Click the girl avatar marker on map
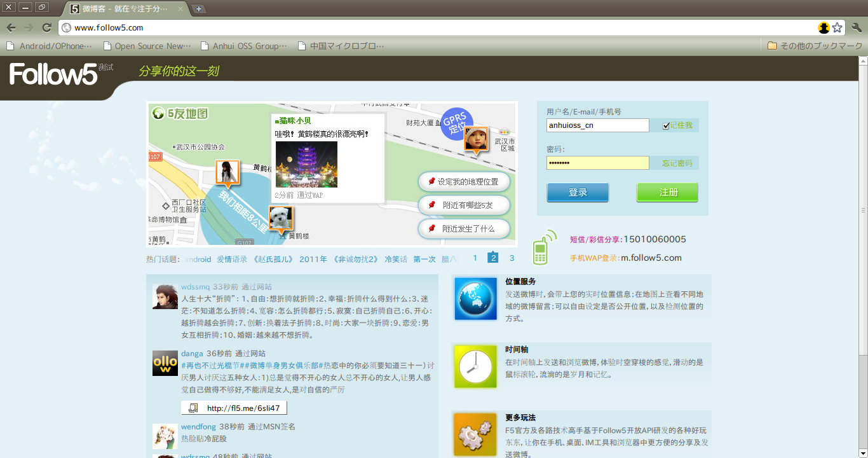 tap(227, 173)
